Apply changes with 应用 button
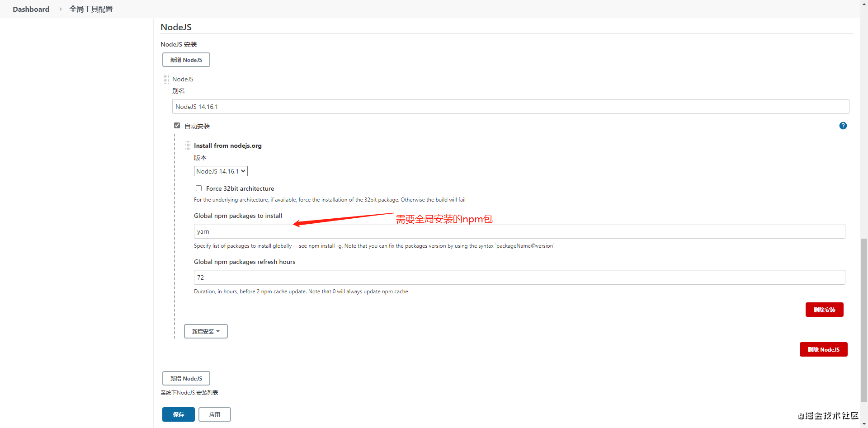The width and height of the screenshot is (868, 428). [215, 414]
